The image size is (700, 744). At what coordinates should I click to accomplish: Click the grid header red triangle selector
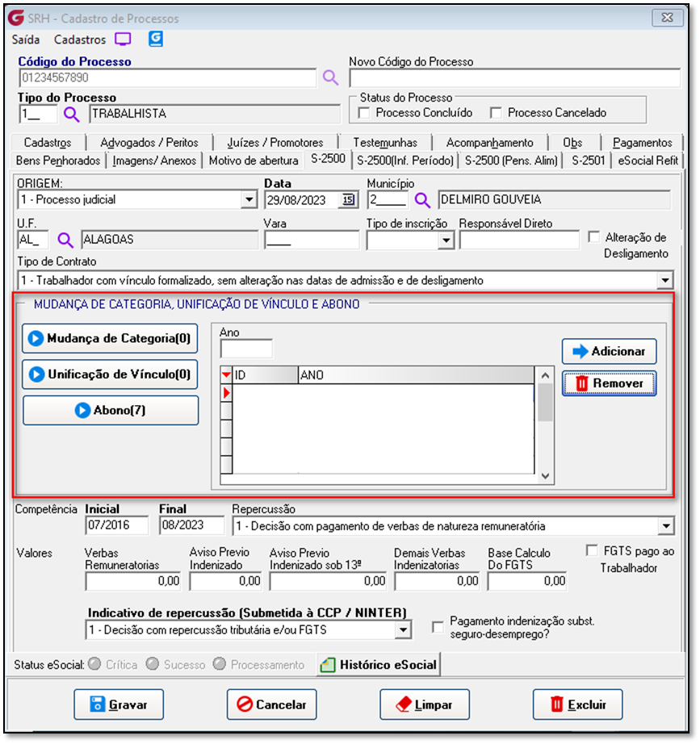coord(226,375)
